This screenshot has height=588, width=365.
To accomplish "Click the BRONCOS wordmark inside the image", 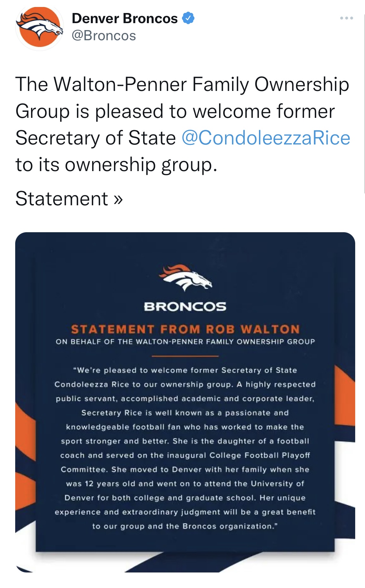I will point(186,306).
